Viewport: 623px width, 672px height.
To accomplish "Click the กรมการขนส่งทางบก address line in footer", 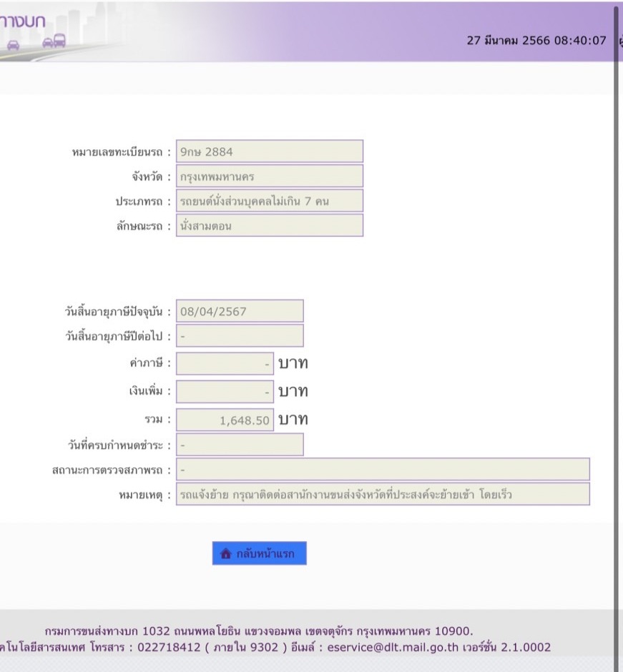I will [x=259, y=631].
